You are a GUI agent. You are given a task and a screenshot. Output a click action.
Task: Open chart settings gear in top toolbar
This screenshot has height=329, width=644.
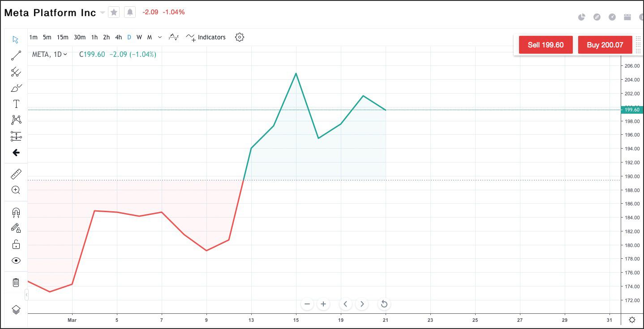[240, 37]
